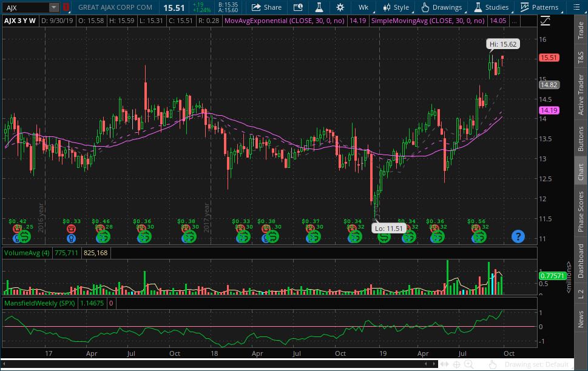This screenshot has width=588, height=371.
Task: Open the symbol dropdown arrow next to AJX
Action: click(54, 7)
